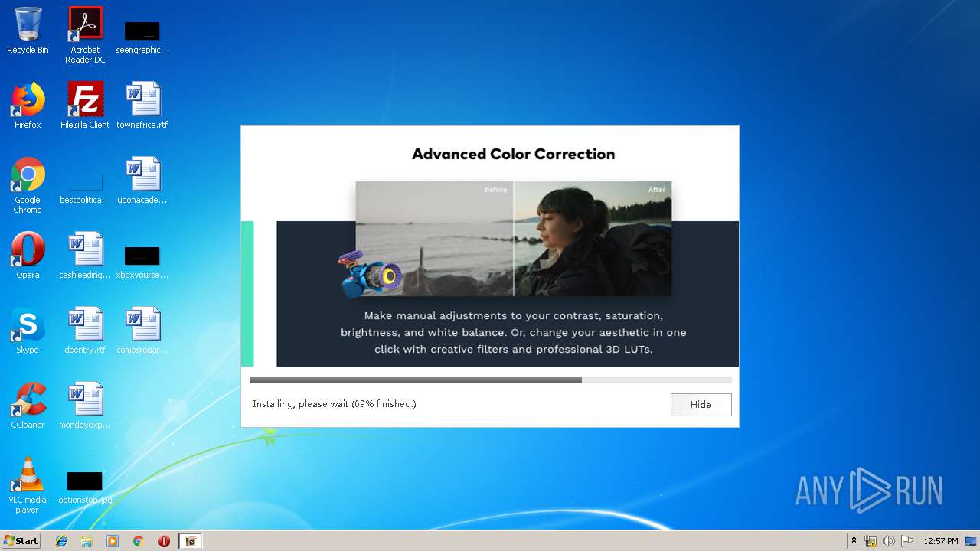This screenshot has width=980, height=551.
Task: Select the townafrica.rtf document
Action: [x=142, y=106]
